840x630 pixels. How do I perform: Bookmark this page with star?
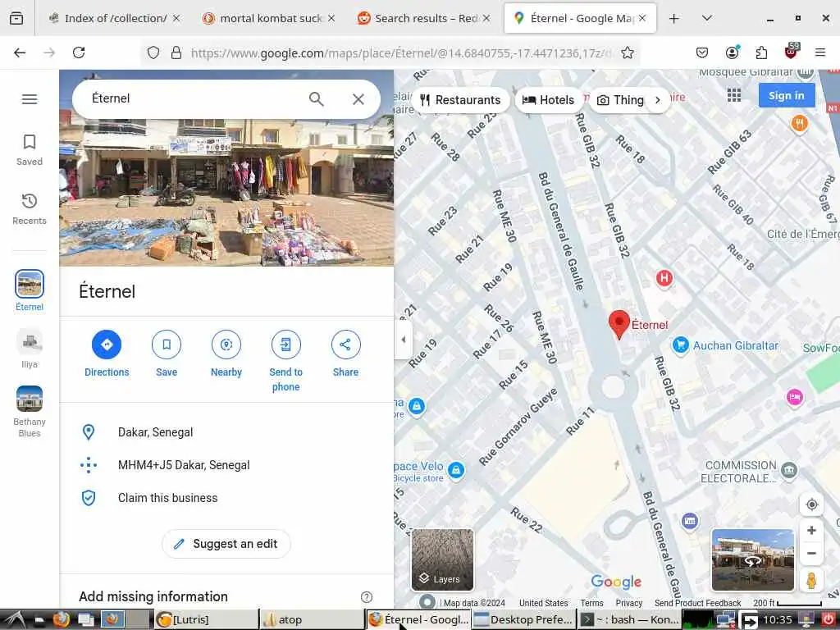[x=628, y=52]
